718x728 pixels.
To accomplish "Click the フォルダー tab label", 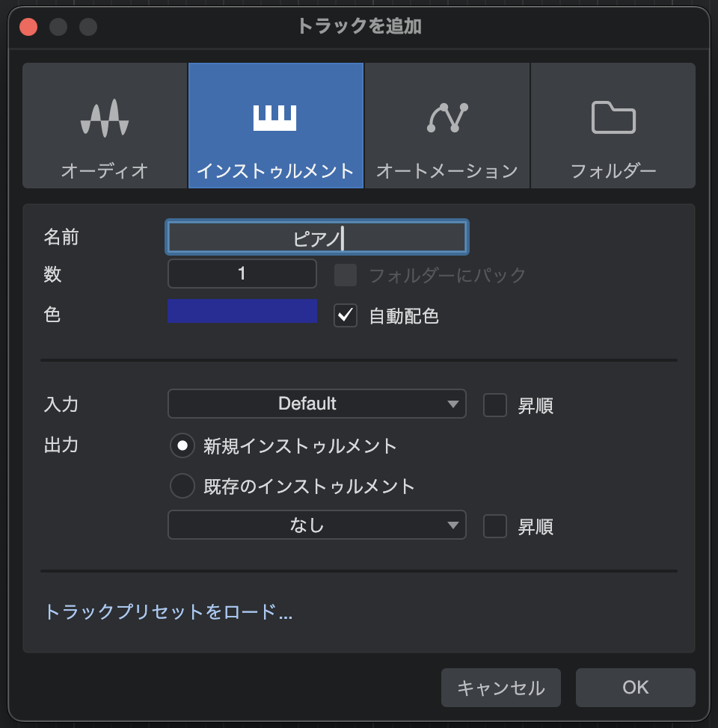I will click(x=613, y=171).
